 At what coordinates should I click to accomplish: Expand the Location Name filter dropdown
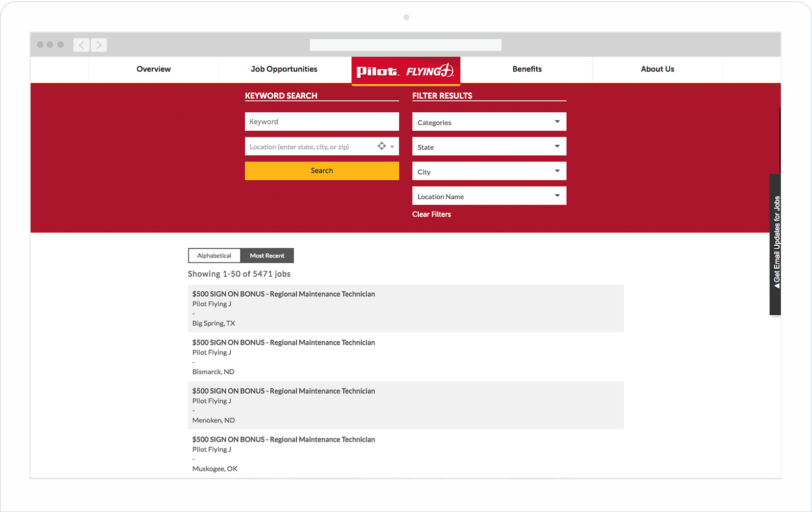tap(489, 196)
